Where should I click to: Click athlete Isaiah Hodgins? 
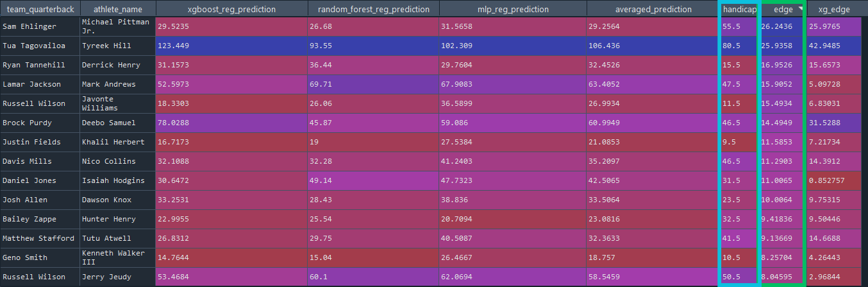[x=117, y=181]
